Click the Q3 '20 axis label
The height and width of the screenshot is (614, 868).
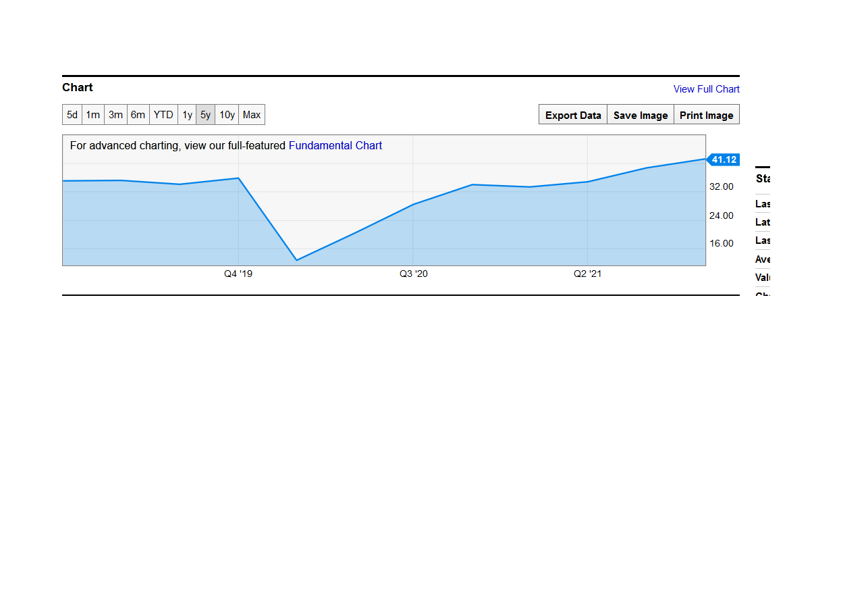tap(414, 274)
